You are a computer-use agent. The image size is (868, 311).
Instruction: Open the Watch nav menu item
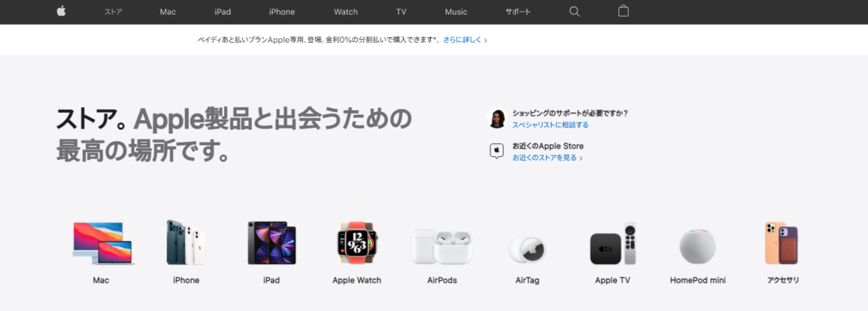[x=346, y=12]
